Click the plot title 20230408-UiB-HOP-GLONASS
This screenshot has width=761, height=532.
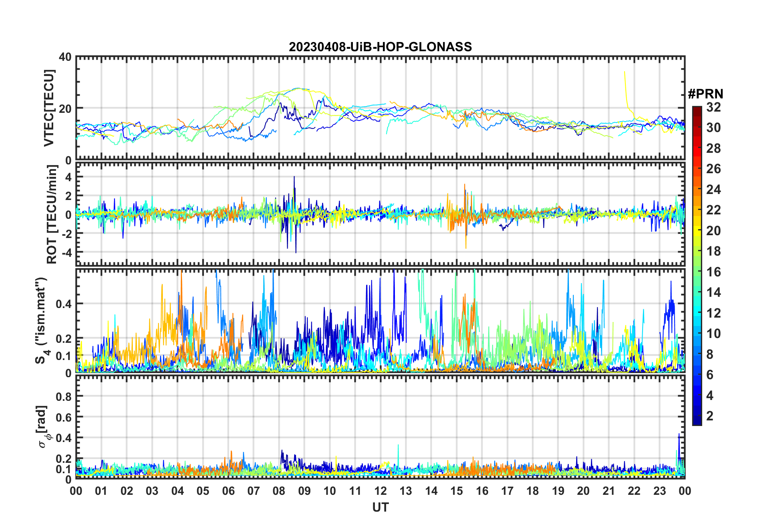pyautogui.click(x=380, y=47)
